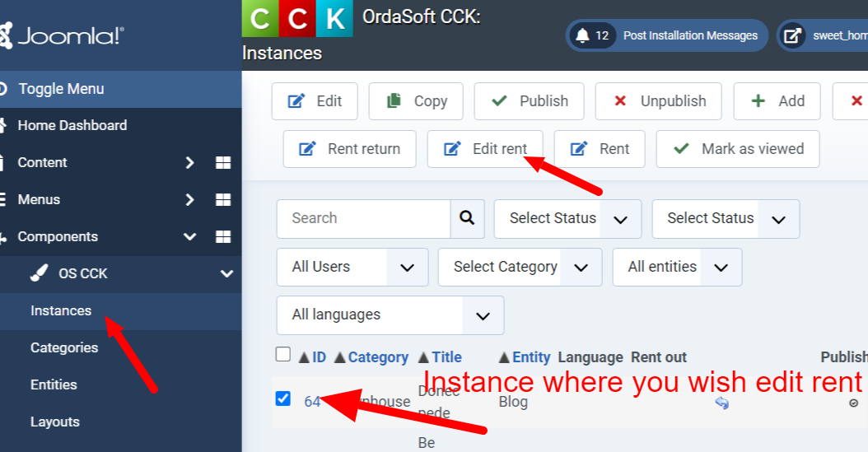Expand the Content menu chevron

[x=190, y=163]
